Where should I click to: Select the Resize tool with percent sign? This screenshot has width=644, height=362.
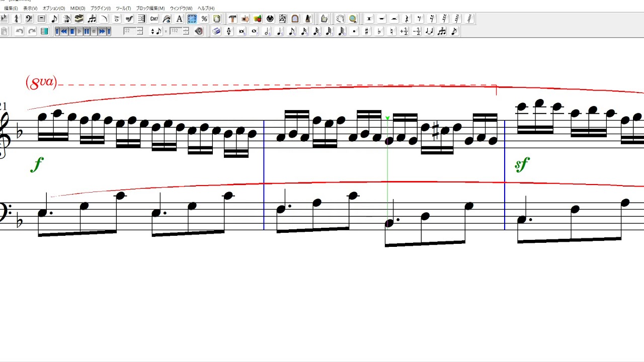click(x=204, y=19)
